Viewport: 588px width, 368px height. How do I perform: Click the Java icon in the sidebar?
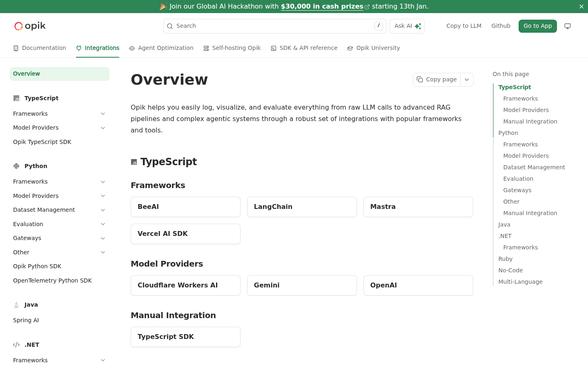[x=16, y=305]
